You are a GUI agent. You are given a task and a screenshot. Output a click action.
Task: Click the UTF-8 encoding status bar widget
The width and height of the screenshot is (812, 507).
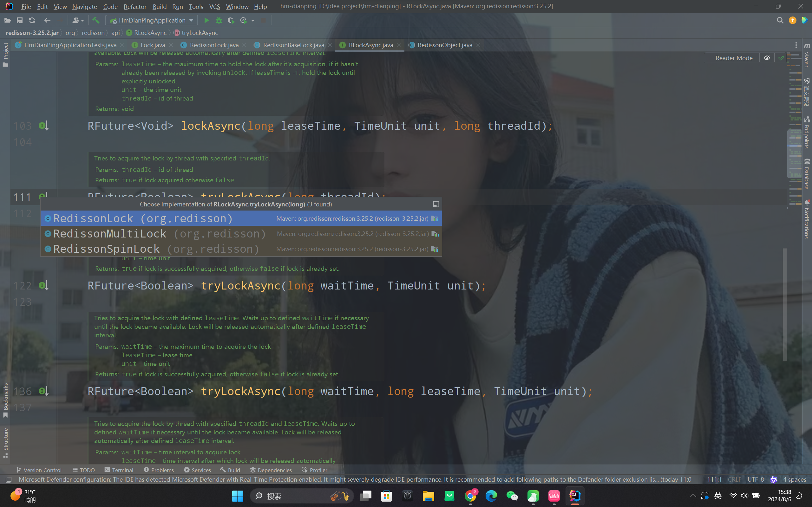[x=755, y=479]
